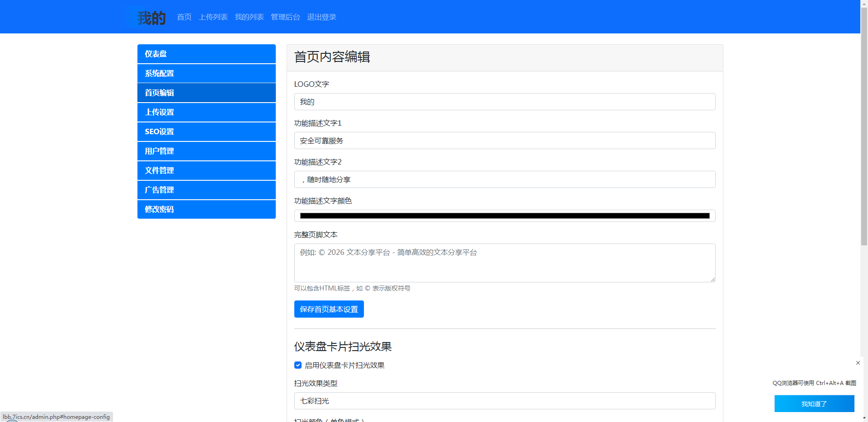The height and width of the screenshot is (422, 868).
Task: Open SEO设置 from the sidebar
Action: [x=206, y=131]
